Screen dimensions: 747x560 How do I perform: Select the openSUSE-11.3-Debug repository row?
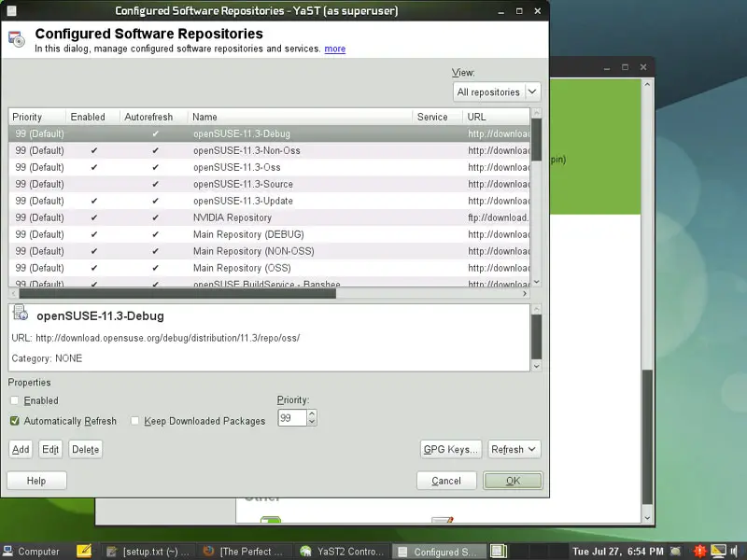(269, 133)
